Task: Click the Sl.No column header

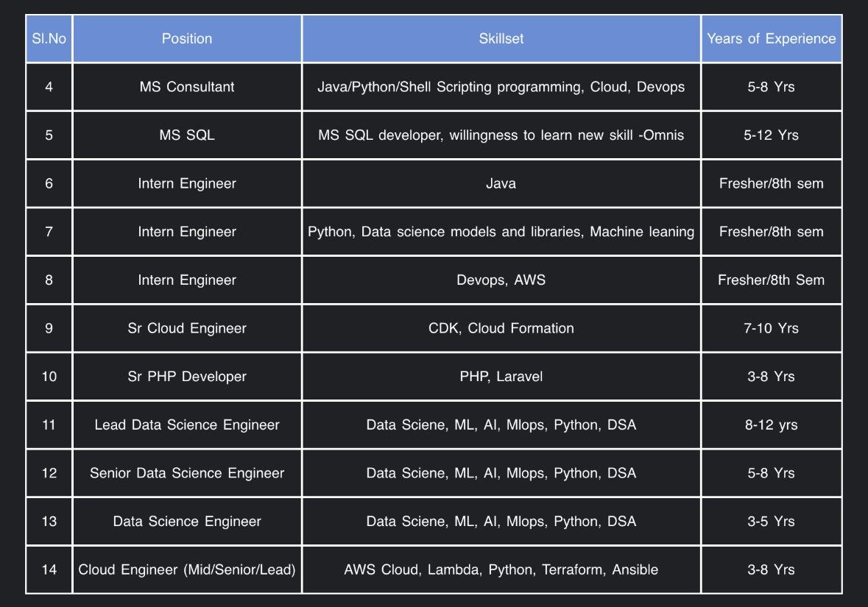Action: [49, 39]
